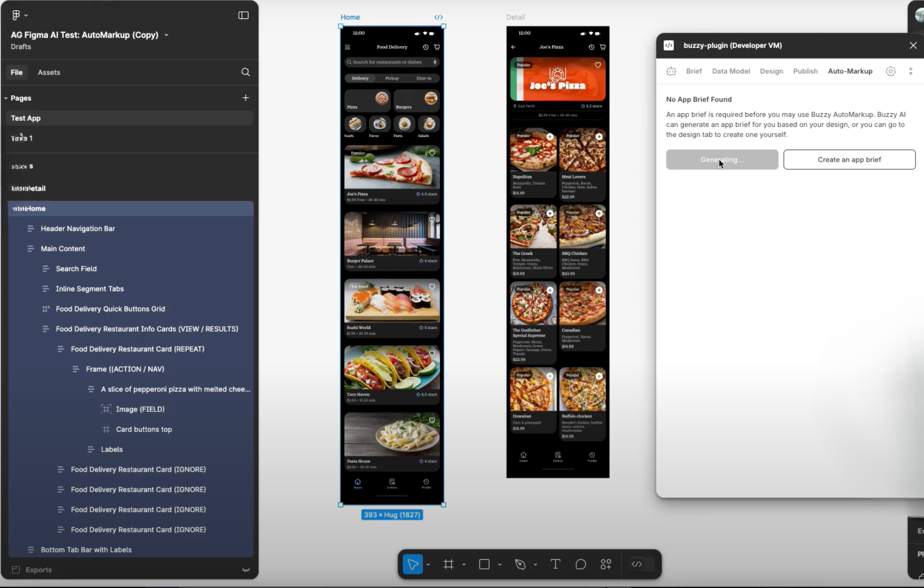This screenshot has height=588, width=924.
Task: Click the buzzy-plugin code logo icon
Action: (669, 46)
